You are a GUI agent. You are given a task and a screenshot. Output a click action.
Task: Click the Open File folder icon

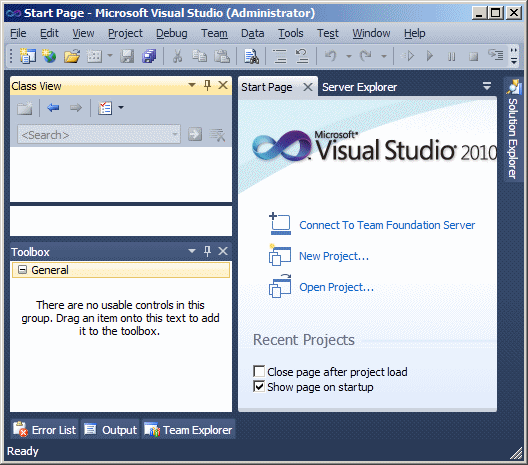(72, 56)
